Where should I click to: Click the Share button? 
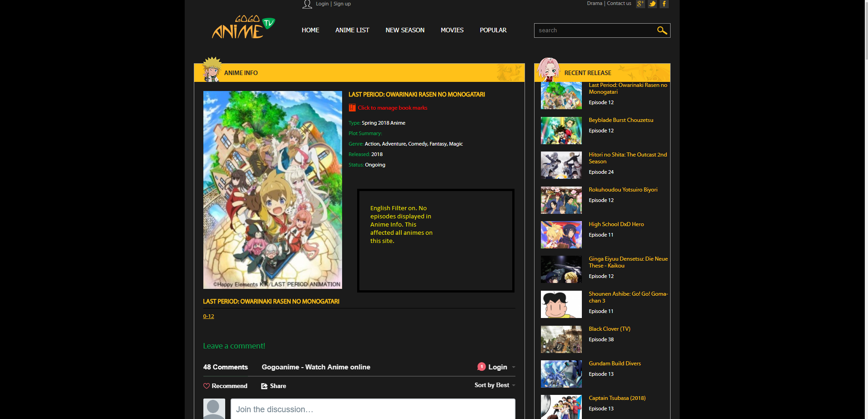273,386
